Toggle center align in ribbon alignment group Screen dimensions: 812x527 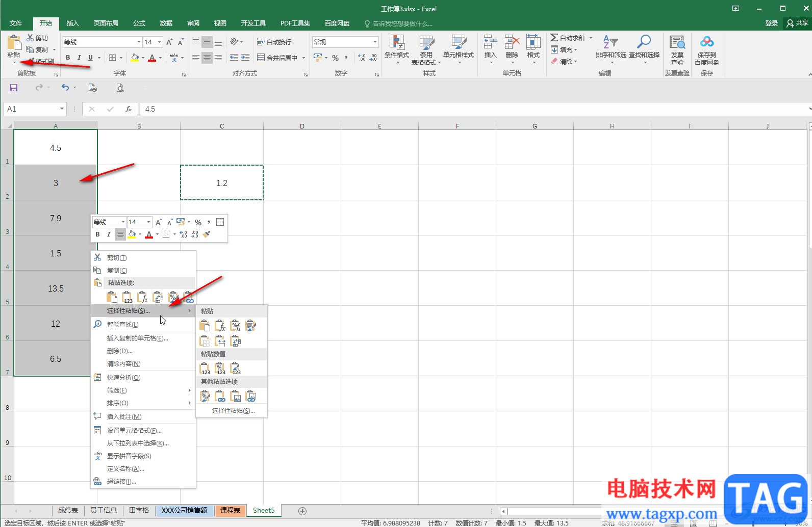tap(207, 58)
